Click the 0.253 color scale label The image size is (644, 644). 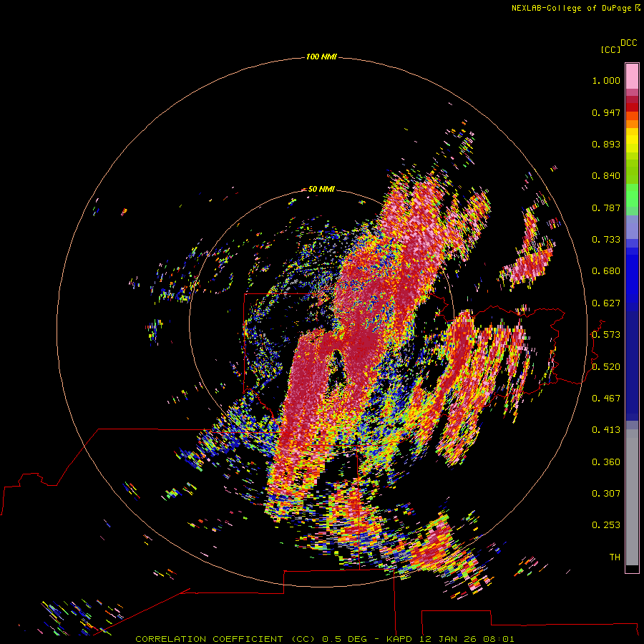click(606, 525)
